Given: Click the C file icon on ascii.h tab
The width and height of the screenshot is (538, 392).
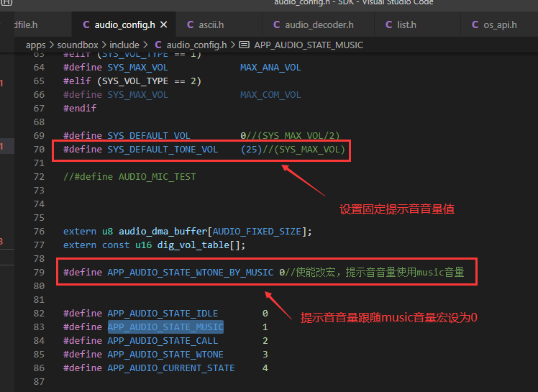Looking at the screenshot, I should tap(190, 24).
